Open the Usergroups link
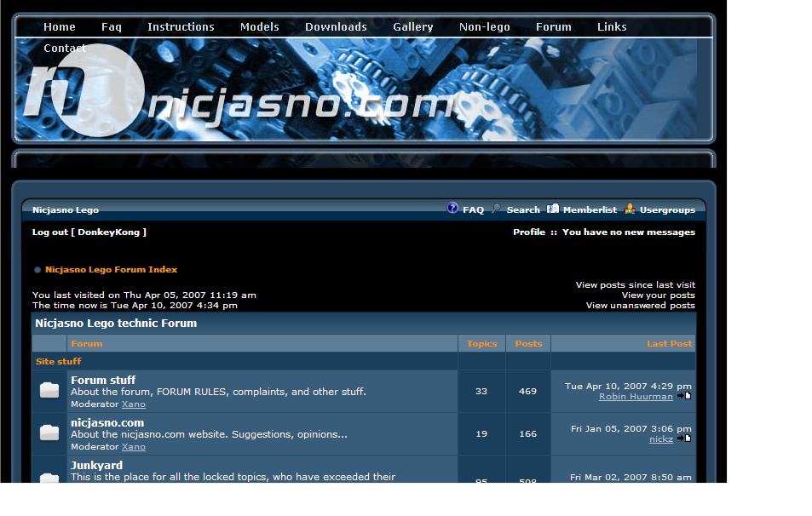Viewport: 812px width, 516px height. tap(667, 210)
